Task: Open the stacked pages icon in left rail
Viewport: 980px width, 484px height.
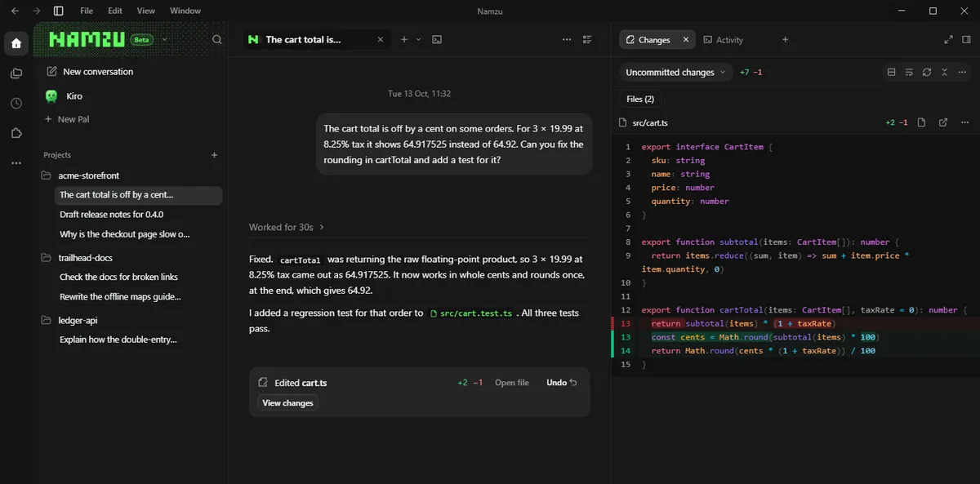Action: [16, 73]
